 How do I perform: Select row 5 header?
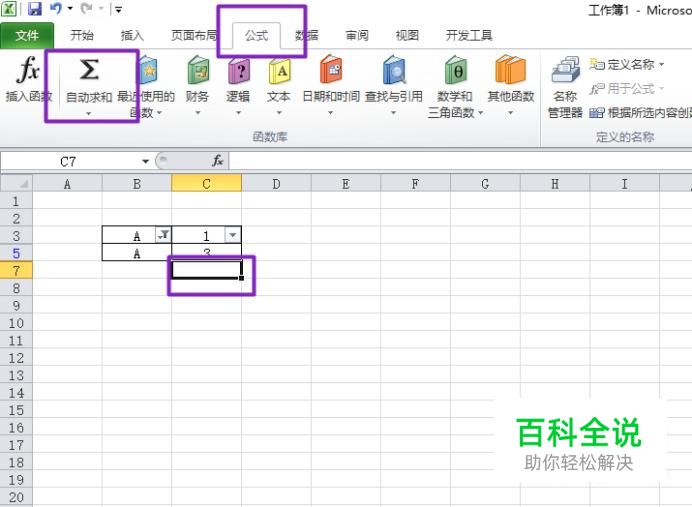coord(16,253)
